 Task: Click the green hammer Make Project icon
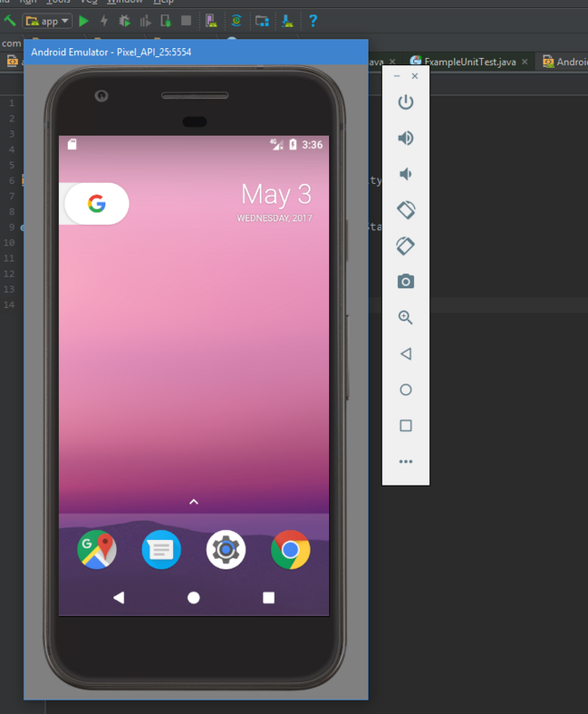[10, 21]
